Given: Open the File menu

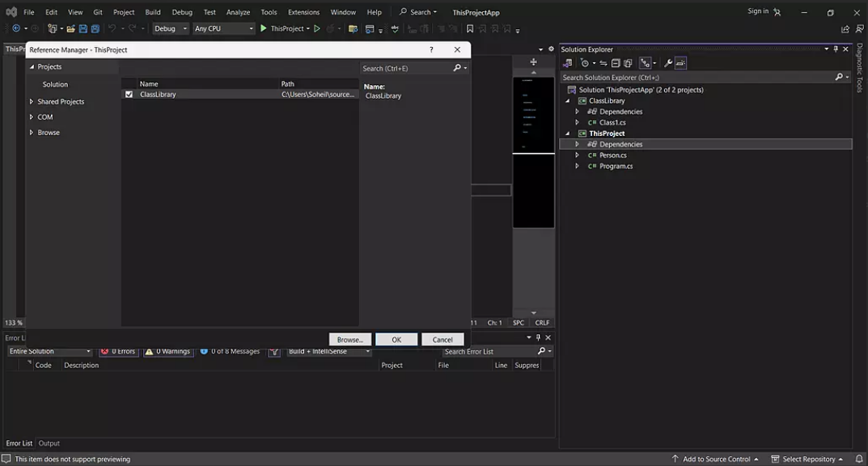Looking at the screenshot, I should pos(29,12).
